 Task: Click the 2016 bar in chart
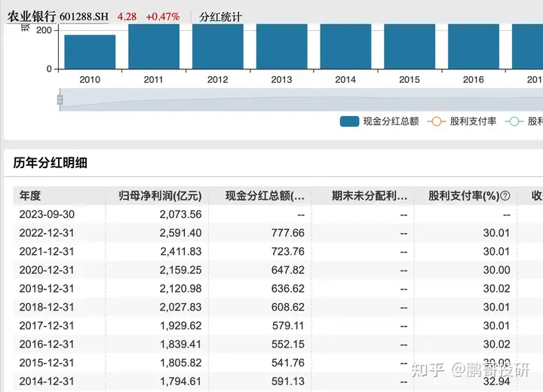[x=474, y=47]
